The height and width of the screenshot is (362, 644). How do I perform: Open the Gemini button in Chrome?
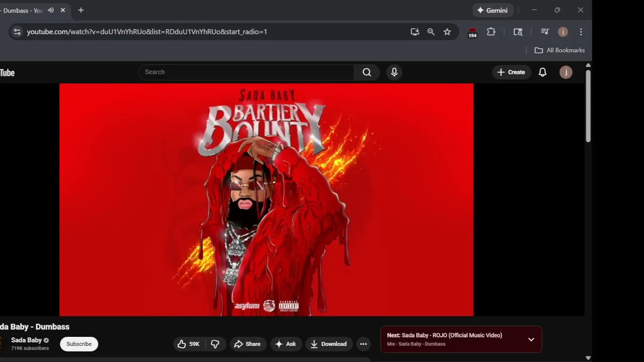pyautogui.click(x=493, y=10)
